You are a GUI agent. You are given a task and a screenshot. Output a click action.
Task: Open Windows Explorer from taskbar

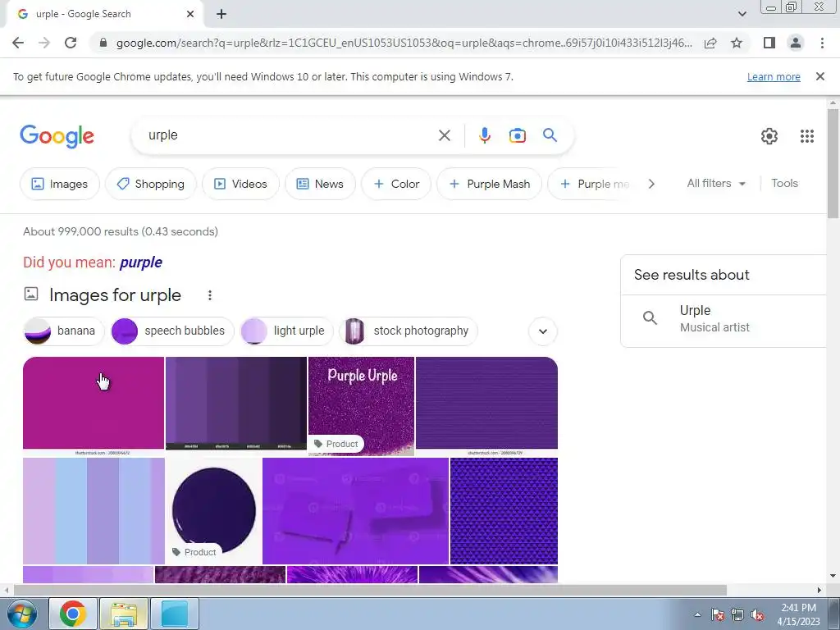coord(123,614)
